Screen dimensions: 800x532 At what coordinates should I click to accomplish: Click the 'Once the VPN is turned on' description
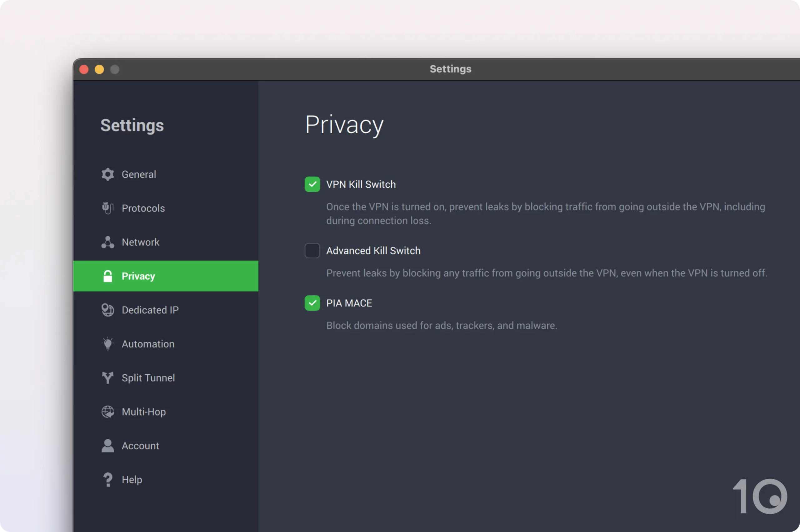(546, 214)
